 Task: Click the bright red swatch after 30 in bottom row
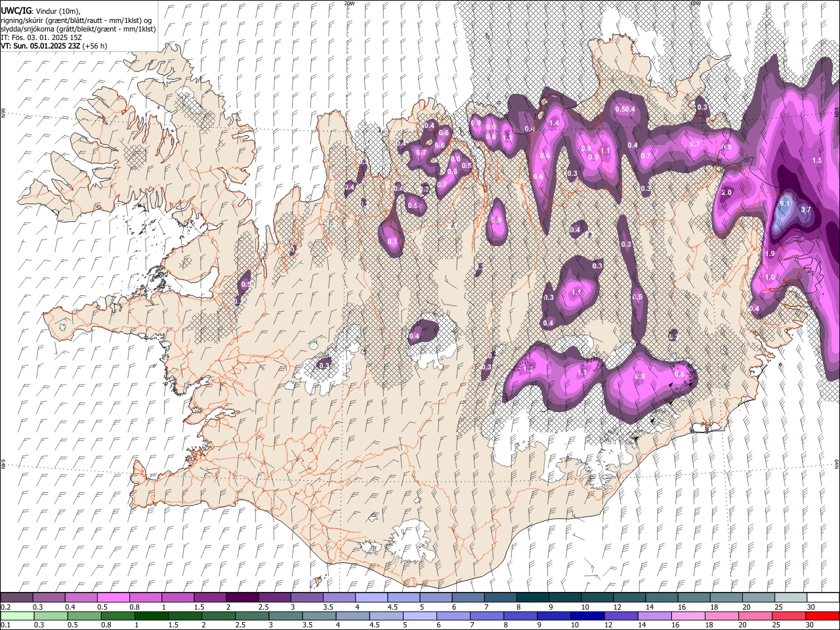pos(822,616)
